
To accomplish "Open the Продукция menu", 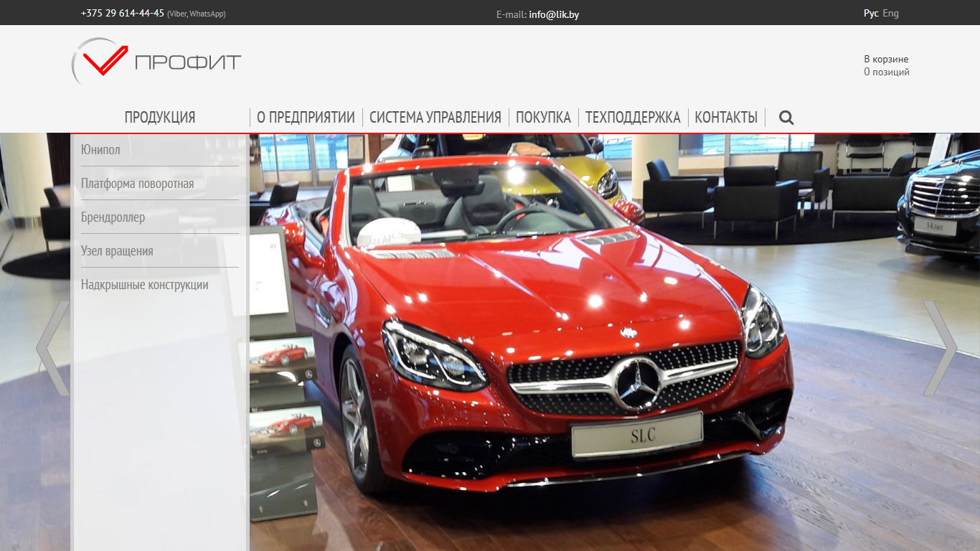I will (160, 118).
